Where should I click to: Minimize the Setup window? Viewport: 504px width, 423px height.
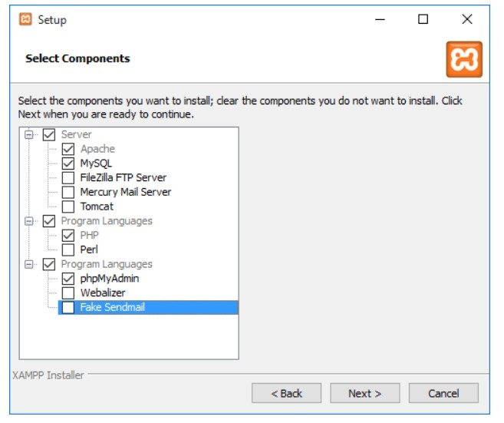click(380, 19)
